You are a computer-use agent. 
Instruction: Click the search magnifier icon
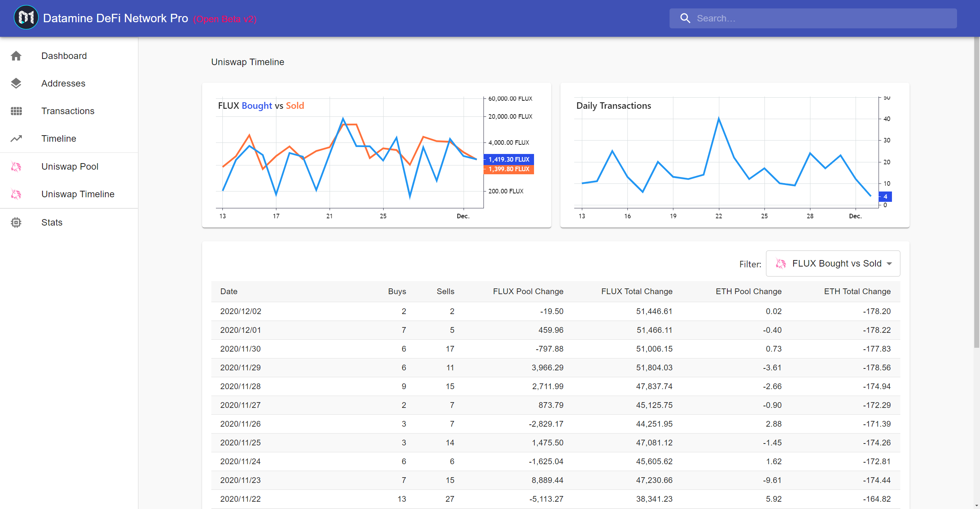point(685,18)
